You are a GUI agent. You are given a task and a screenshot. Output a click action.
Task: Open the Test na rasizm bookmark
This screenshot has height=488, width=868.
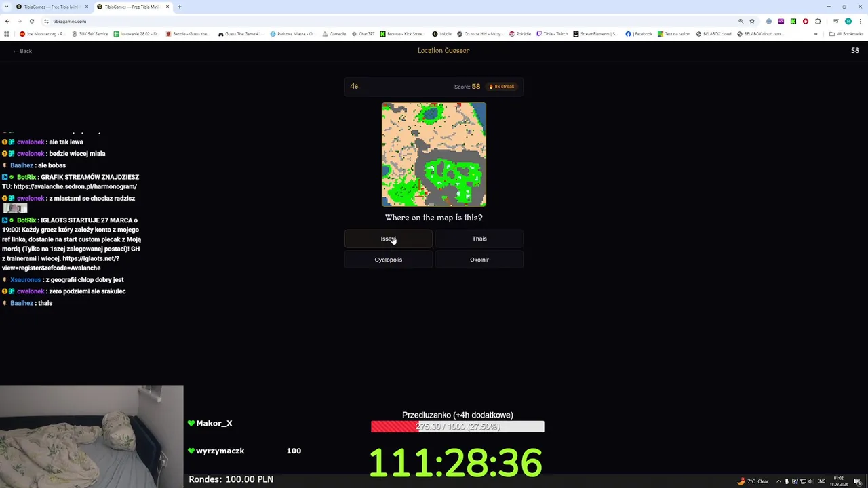coord(673,33)
